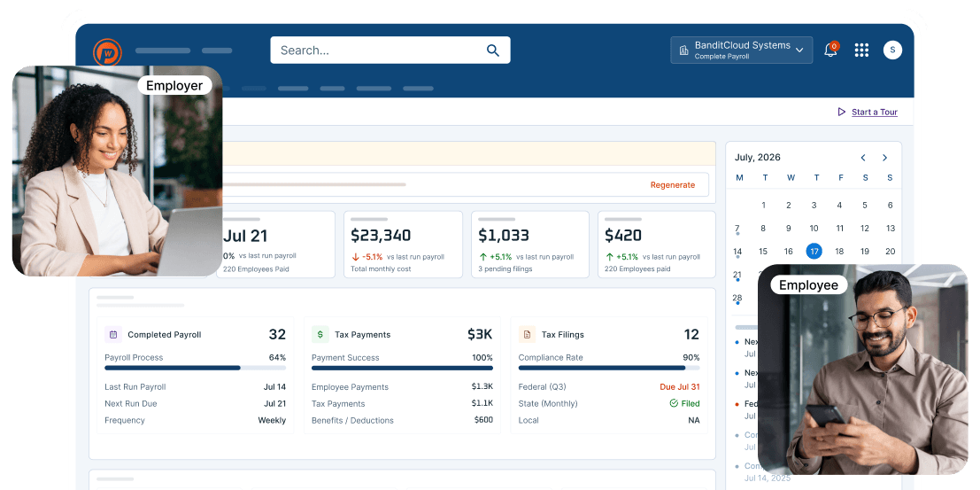Click the Due Jul 31 federal status

(679, 386)
